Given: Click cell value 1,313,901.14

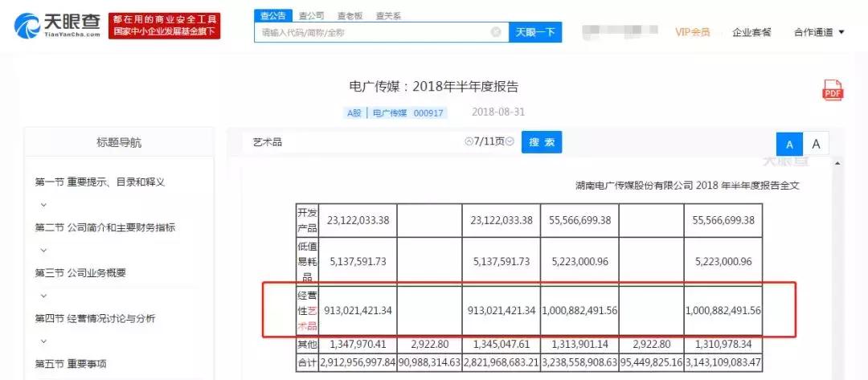Looking at the screenshot, I should point(579,344).
